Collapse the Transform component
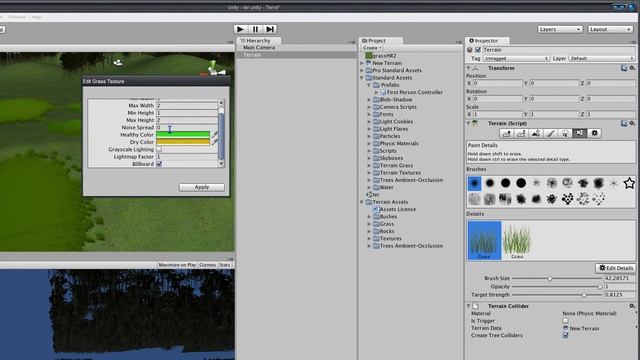Screen dimensions: 640x360 (469, 68)
